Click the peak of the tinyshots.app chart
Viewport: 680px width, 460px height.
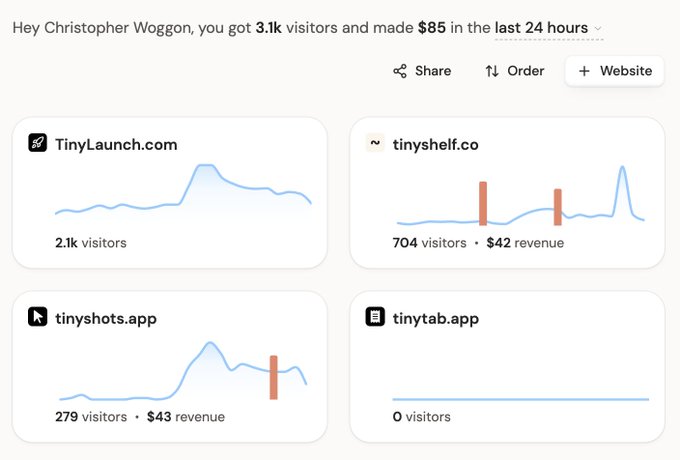pyautogui.click(x=210, y=344)
